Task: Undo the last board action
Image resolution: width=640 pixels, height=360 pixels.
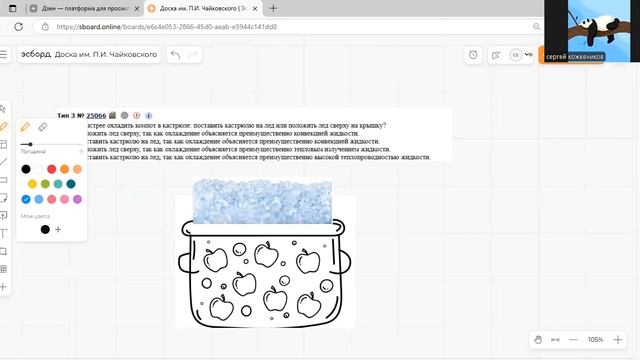Action: click(175, 54)
